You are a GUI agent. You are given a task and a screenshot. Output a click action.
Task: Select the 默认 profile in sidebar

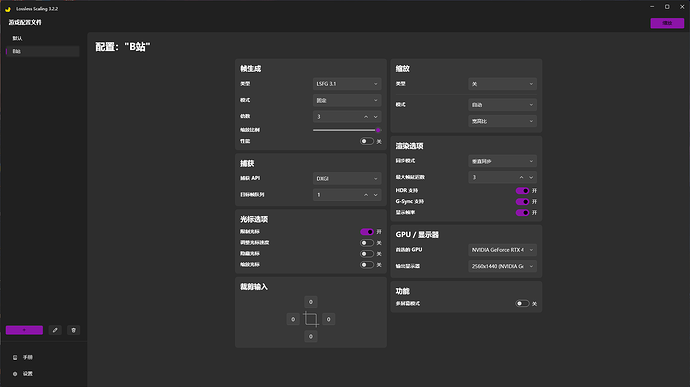[43, 38]
